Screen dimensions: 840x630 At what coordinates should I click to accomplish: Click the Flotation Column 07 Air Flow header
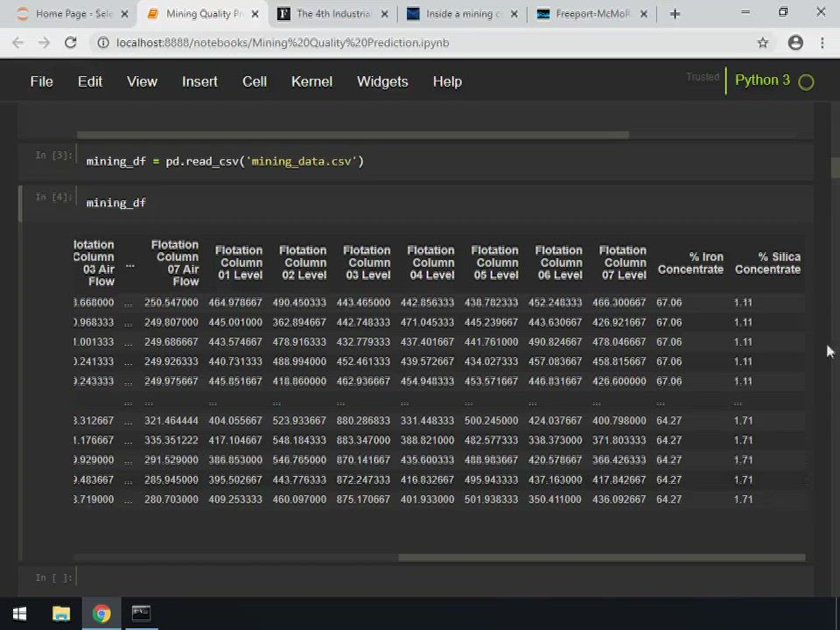[x=175, y=262]
